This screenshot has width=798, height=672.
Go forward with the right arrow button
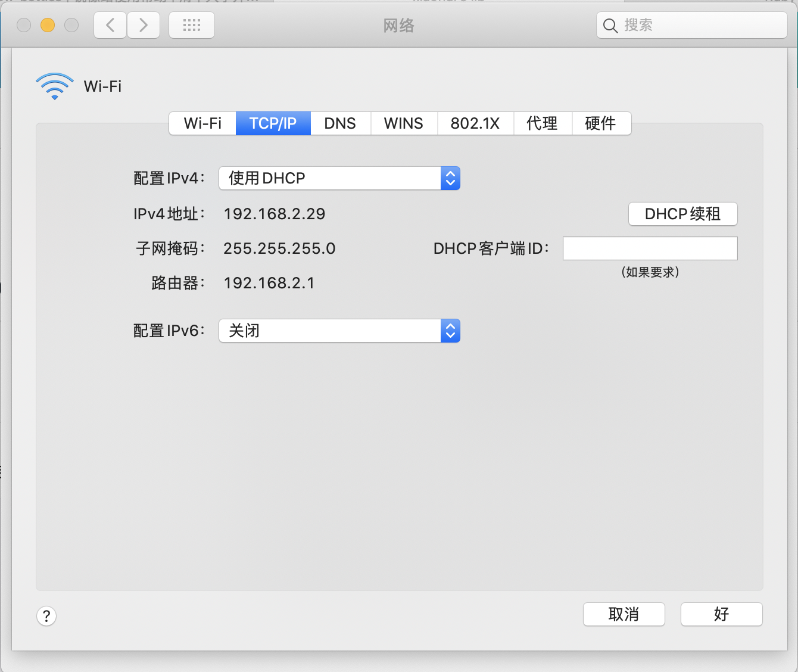(x=144, y=25)
